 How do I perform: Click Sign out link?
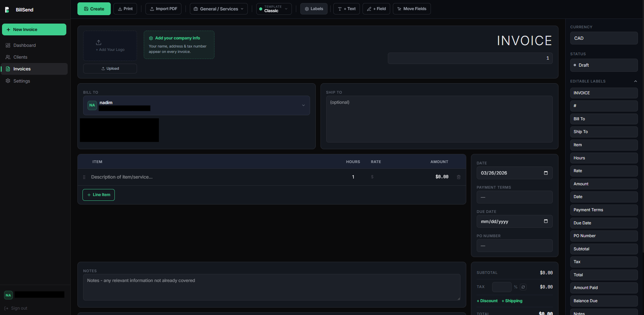point(16,308)
